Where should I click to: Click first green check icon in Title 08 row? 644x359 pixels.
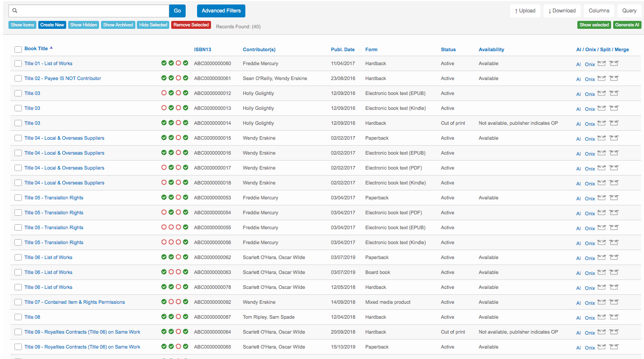[x=164, y=317]
